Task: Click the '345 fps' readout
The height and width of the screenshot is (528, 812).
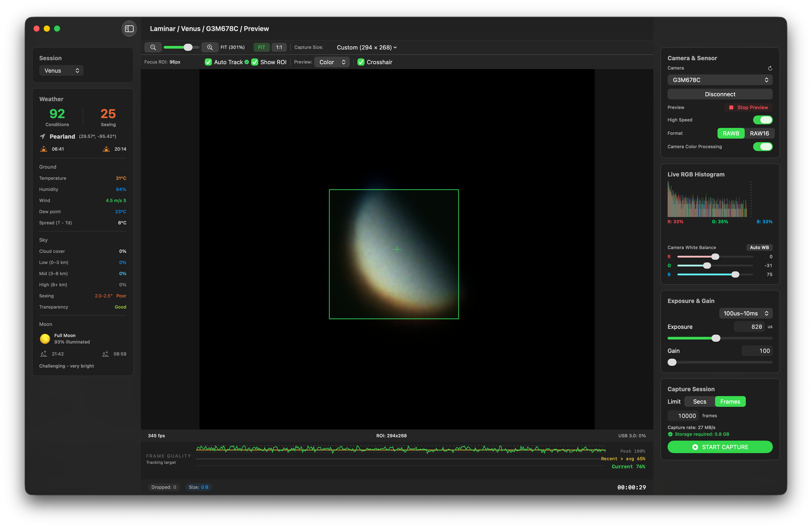Action: 156,436
